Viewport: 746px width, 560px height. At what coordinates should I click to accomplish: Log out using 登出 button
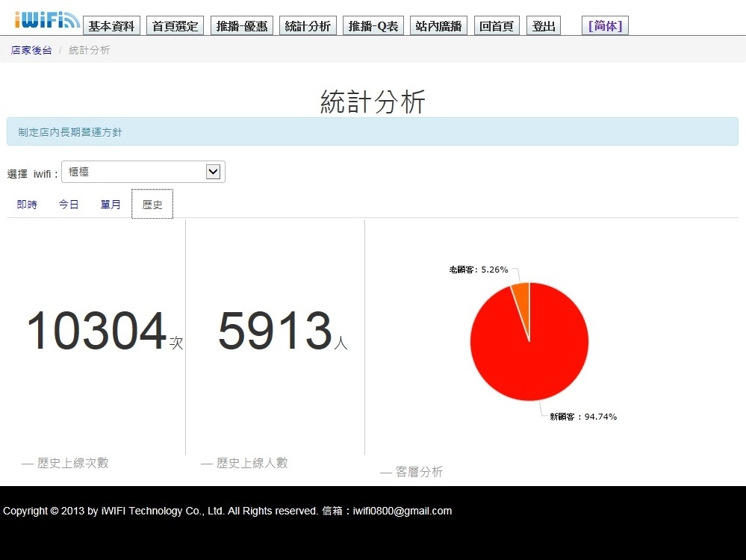tap(544, 25)
